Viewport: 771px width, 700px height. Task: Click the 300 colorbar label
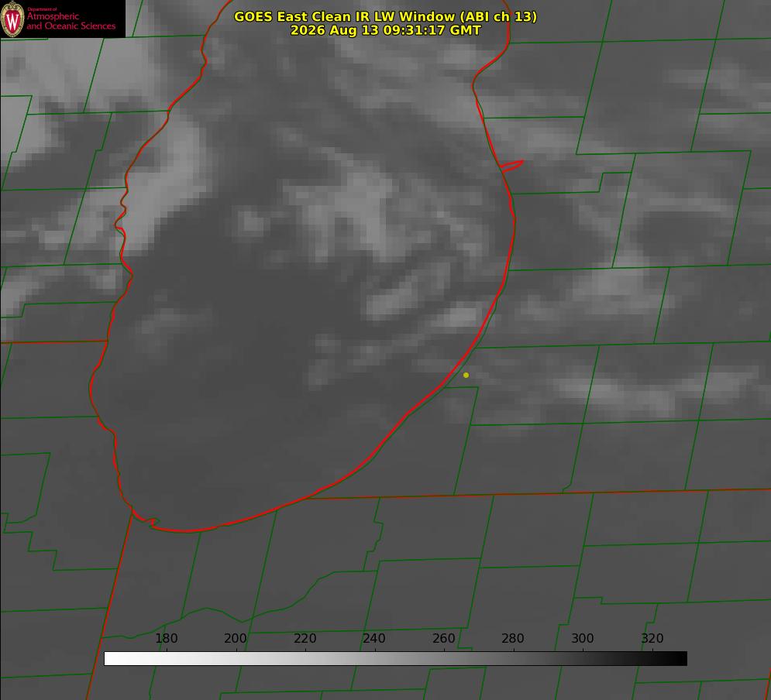click(583, 638)
